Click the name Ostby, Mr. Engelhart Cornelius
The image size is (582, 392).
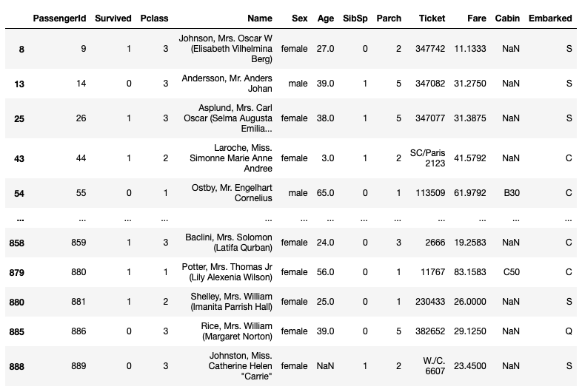tap(232, 193)
